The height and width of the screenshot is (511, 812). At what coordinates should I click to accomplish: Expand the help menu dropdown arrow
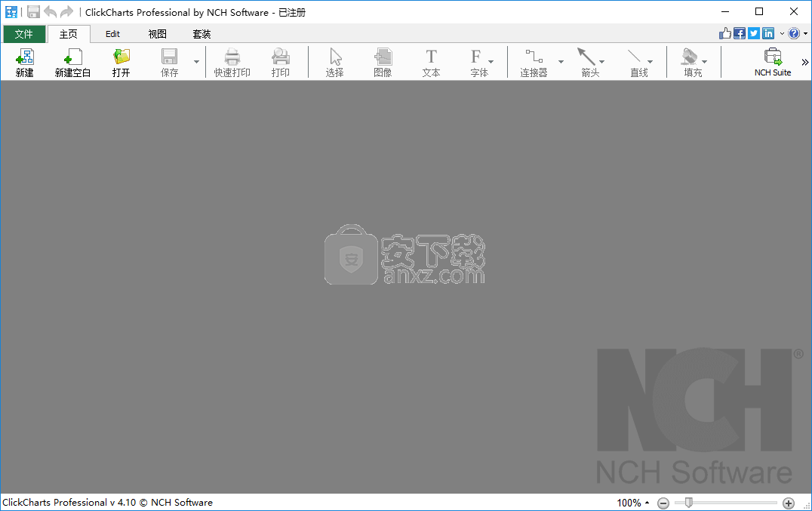pos(806,34)
